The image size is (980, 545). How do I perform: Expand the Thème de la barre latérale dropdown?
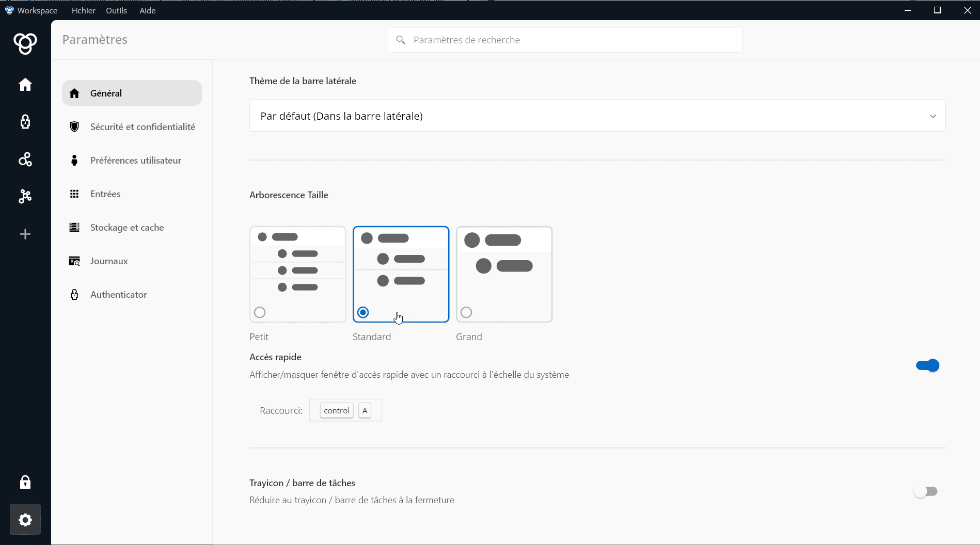tap(597, 116)
